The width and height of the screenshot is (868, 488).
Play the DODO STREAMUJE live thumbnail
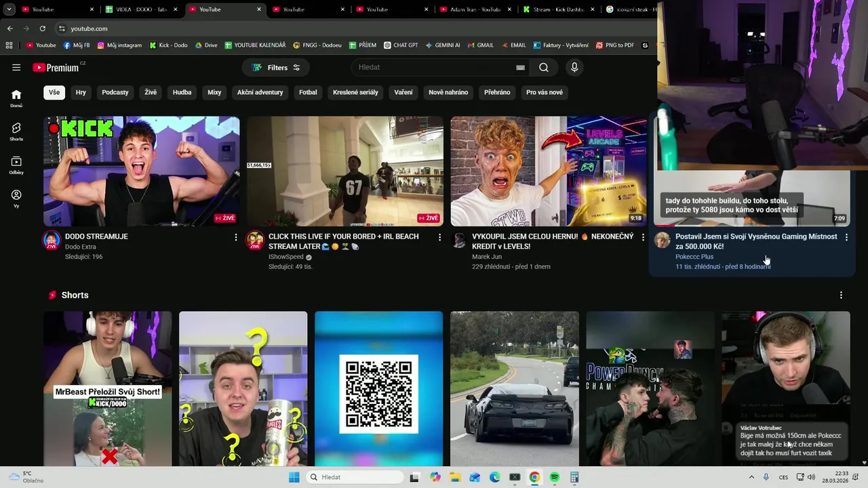coord(142,171)
